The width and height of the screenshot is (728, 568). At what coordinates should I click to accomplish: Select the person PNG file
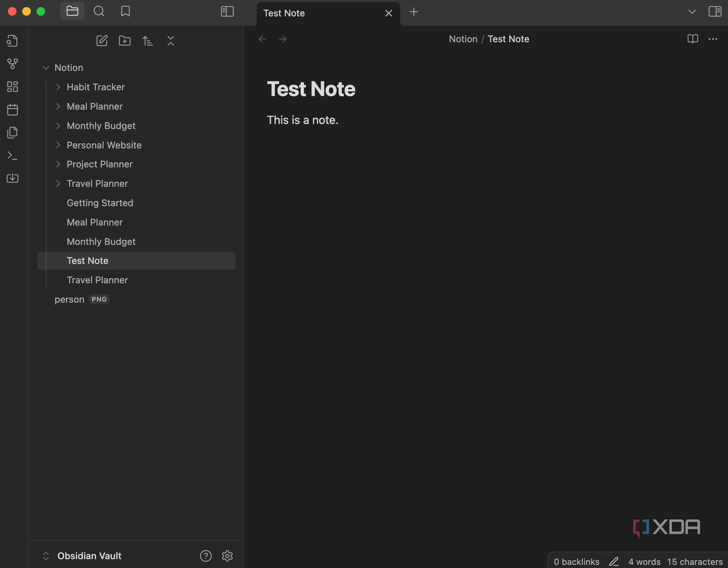point(69,299)
